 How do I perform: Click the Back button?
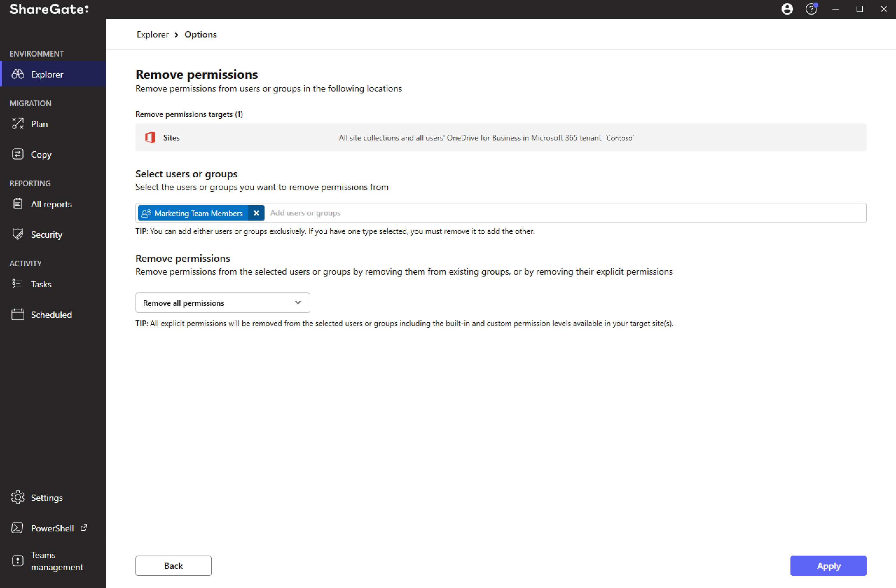pyautogui.click(x=174, y=566)
